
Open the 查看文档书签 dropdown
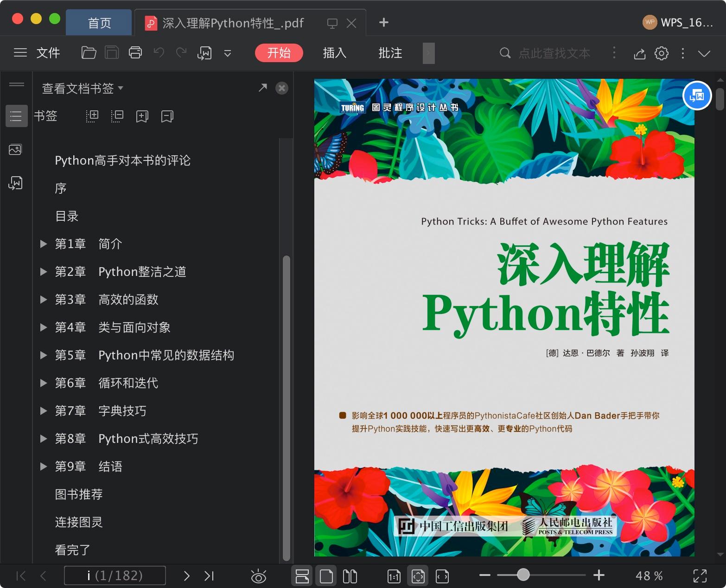coord(83,88)
